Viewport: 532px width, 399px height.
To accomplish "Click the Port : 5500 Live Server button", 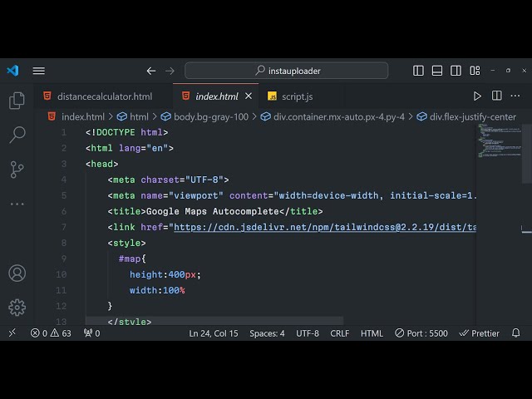I will coord(421,333).
